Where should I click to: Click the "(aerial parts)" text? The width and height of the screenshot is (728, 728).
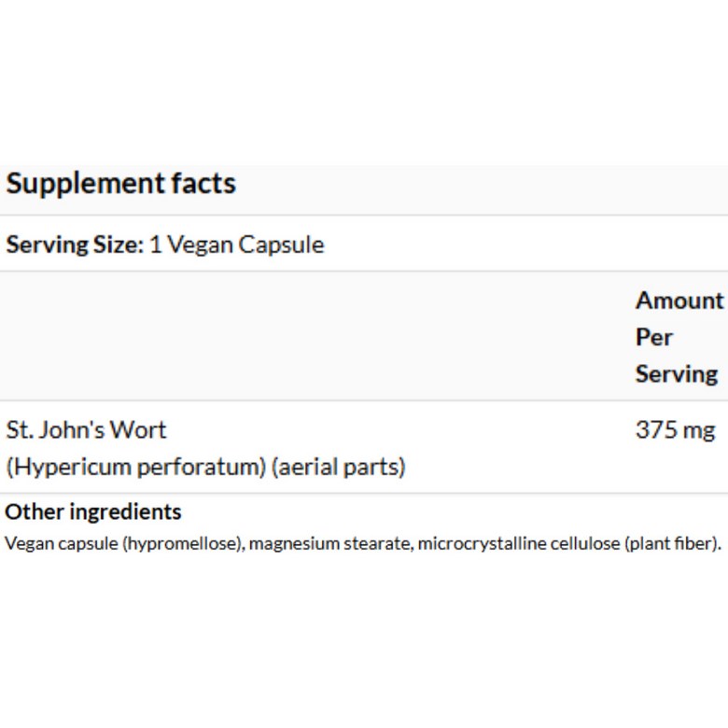click(x=338, y=467)
